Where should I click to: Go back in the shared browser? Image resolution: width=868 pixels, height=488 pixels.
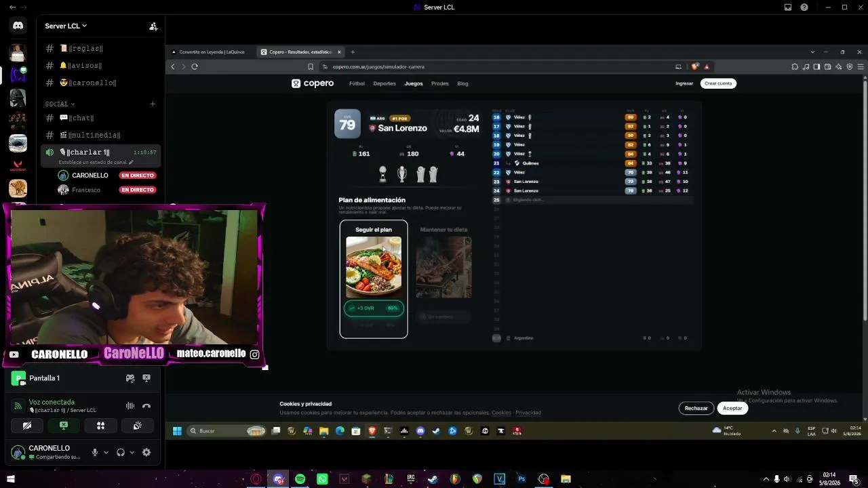tap(173, 66)
